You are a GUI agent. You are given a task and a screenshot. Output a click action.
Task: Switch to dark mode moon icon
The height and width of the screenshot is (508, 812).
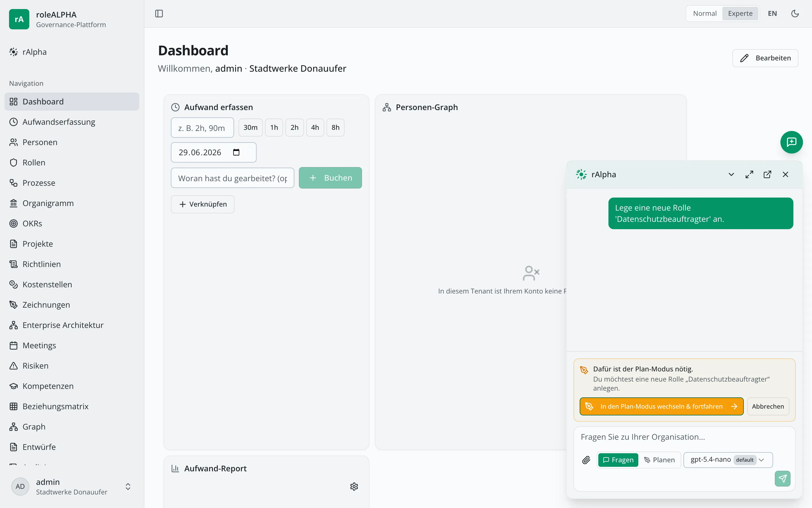point(795,14)
